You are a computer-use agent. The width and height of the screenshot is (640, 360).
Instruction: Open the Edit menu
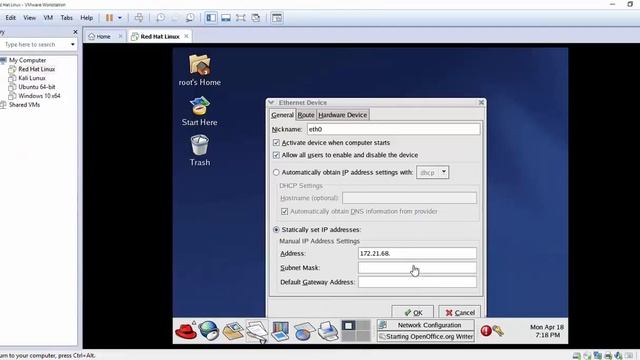point(11,18)
